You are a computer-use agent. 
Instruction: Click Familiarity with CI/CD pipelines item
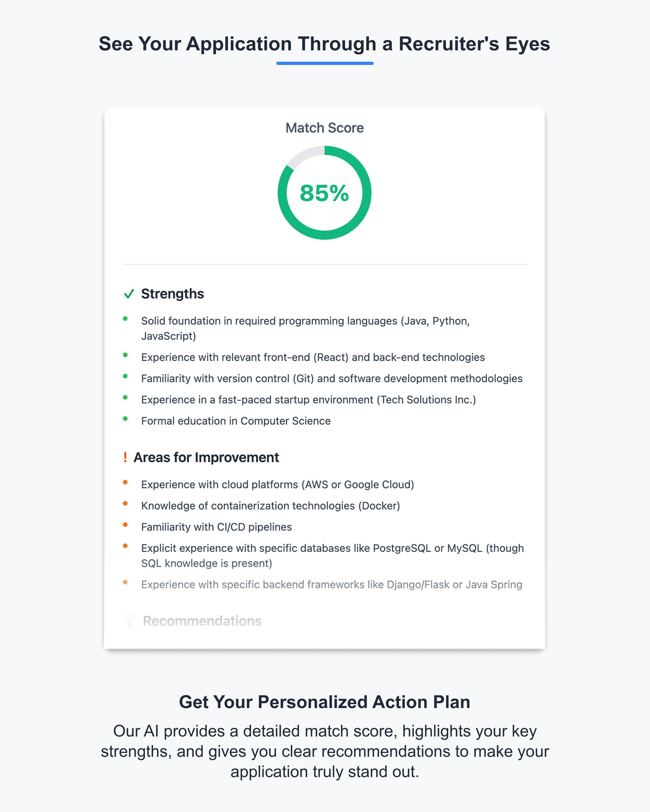216,527
